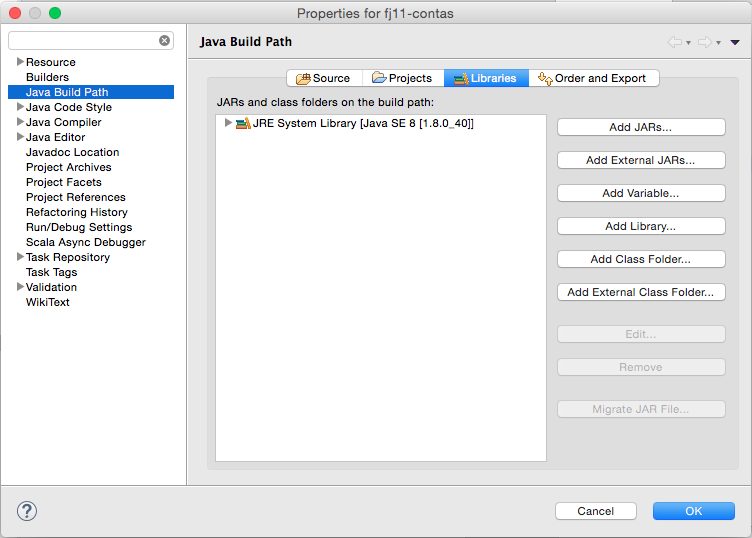752x538 pixels.
Task: Click the JRE System Library icon
Action: point(243,123)
